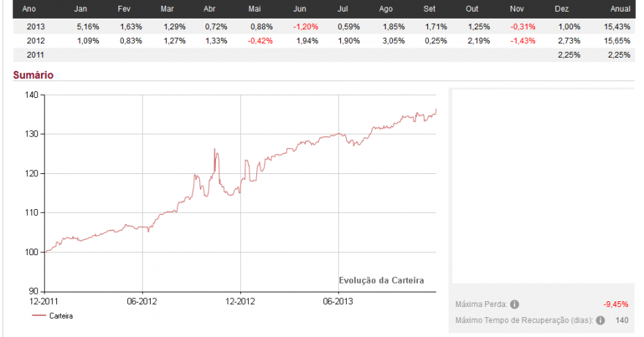Select the Set column header
Screen dimensions: 644x337
tap(430, 9)
